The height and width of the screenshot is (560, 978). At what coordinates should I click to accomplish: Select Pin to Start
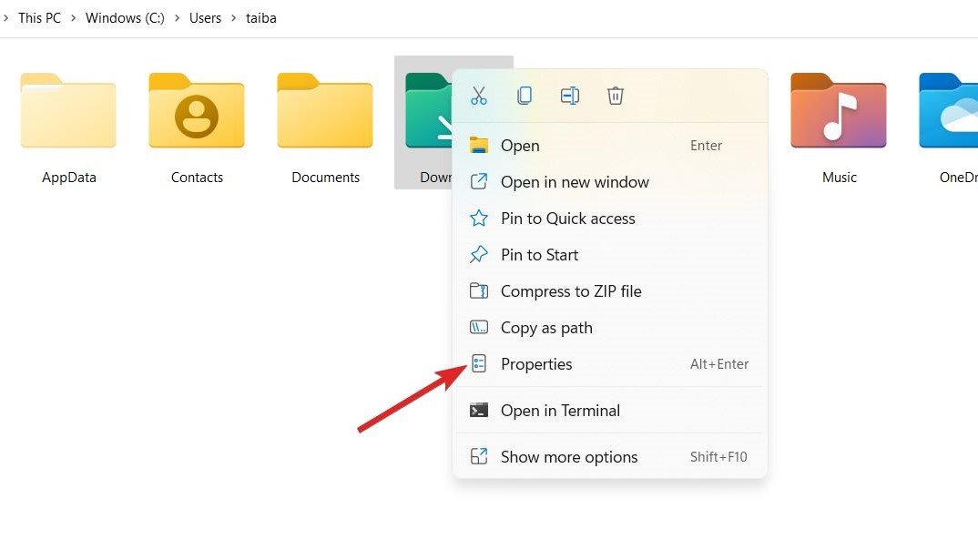coord(610,254)
